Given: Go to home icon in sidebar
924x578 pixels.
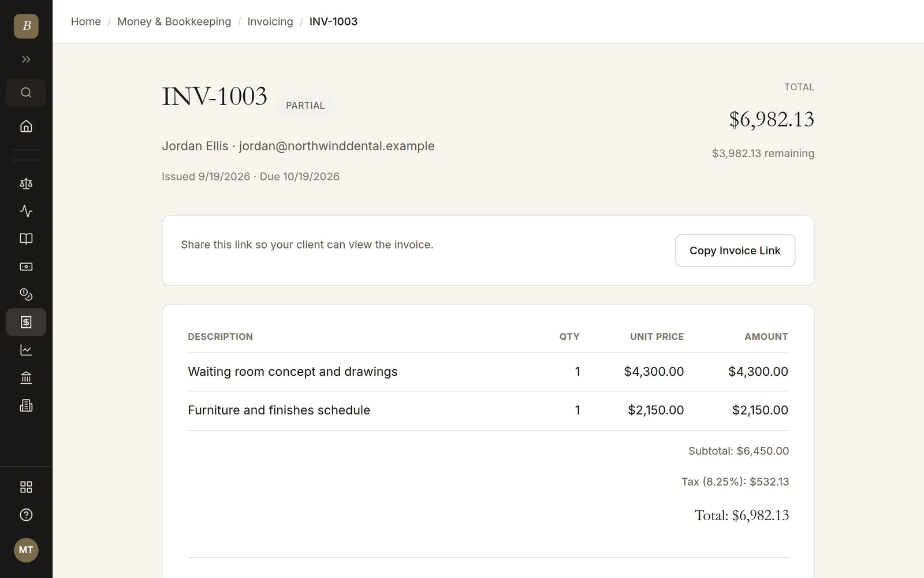Looking at the screenshot, I should [26, 126].
